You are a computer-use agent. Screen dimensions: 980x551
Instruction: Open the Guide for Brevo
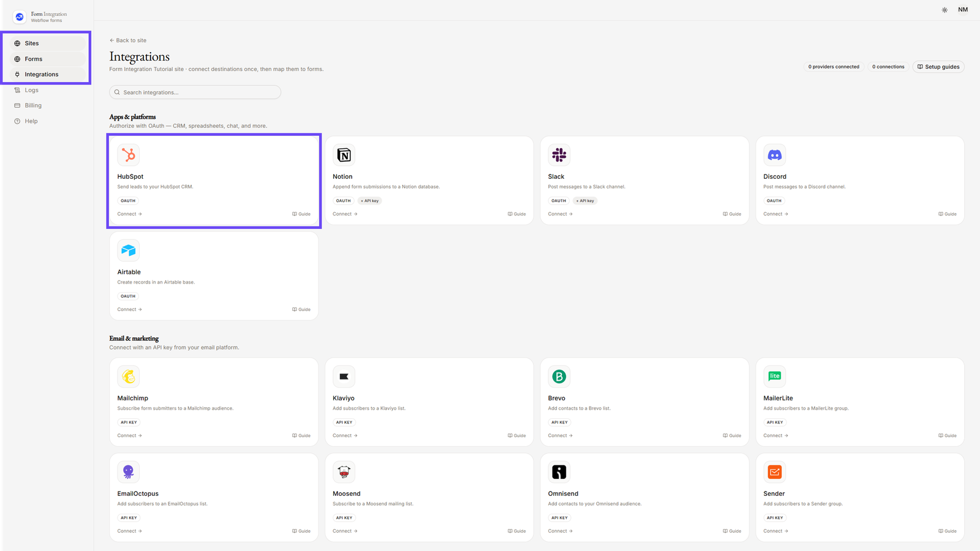(x=732, y=436)
